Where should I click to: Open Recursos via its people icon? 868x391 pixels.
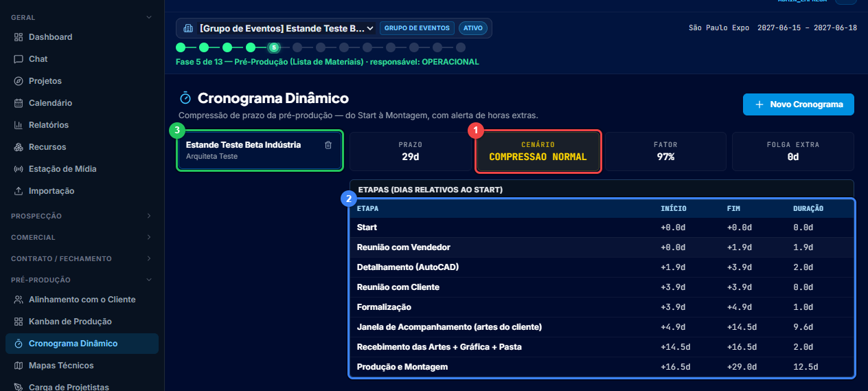pyautogui.click(x=19, y=147)
